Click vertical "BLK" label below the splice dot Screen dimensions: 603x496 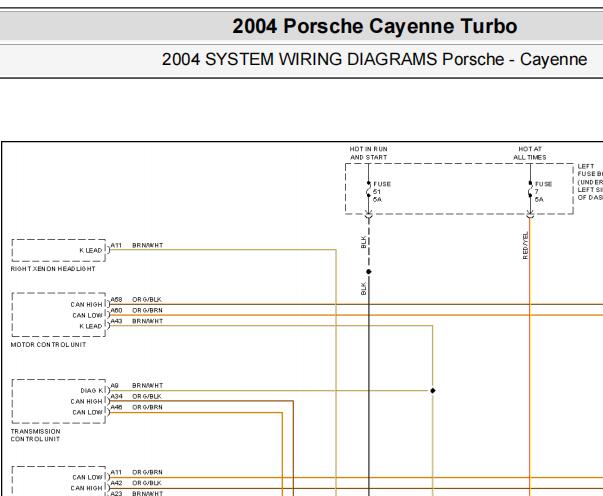364,288
